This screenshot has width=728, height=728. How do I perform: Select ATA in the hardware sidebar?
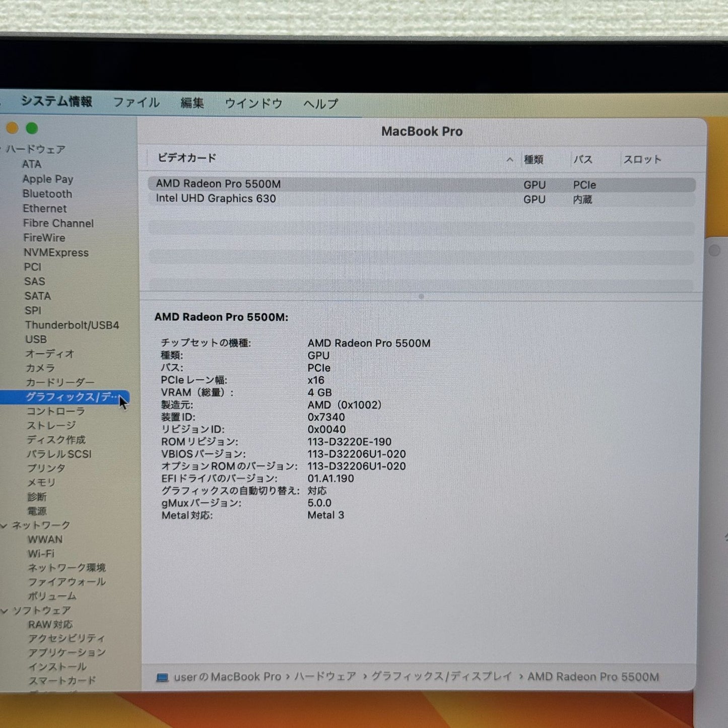(x=32, y=164)
